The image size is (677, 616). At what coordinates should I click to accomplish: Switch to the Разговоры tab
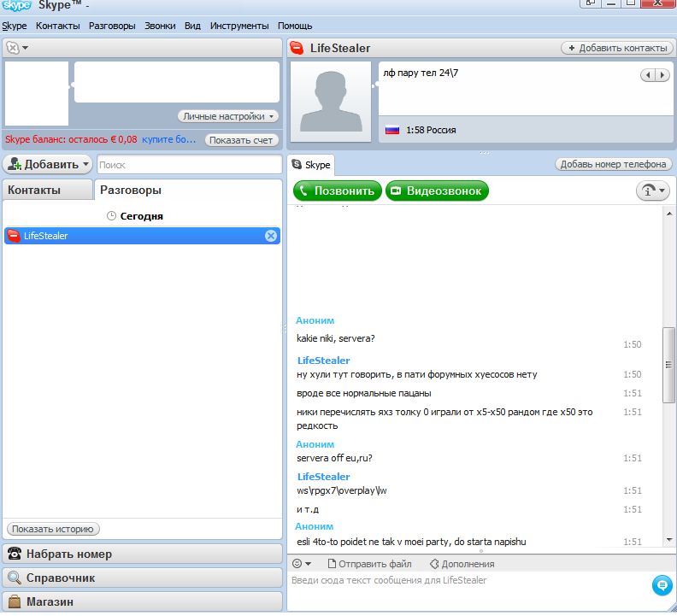[188, 190]
